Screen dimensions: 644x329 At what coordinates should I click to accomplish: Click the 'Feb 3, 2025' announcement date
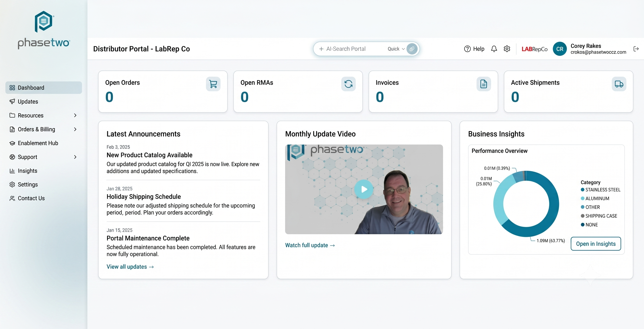pyautogui.click(x=118, y=147)
